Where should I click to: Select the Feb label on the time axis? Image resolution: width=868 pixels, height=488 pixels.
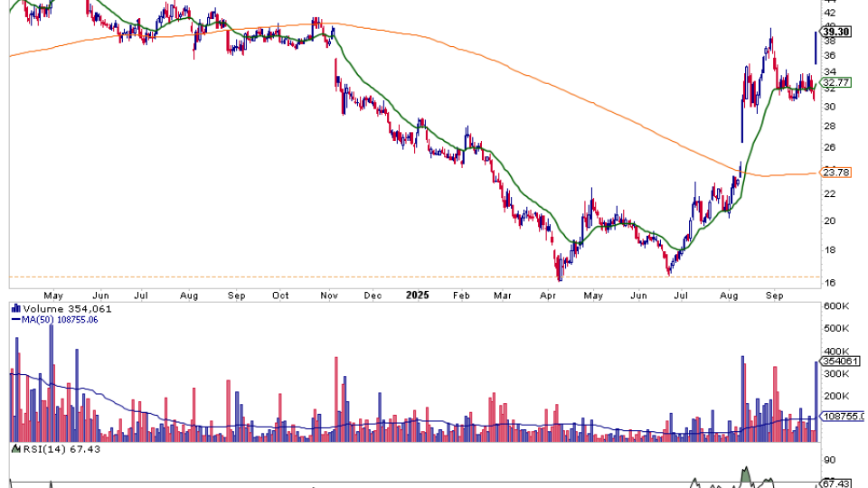460,295
